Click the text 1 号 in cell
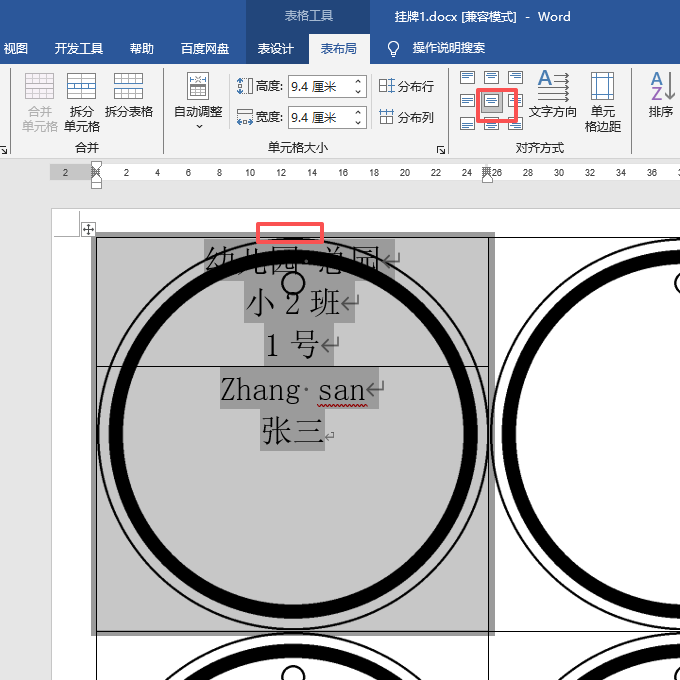 292,345
